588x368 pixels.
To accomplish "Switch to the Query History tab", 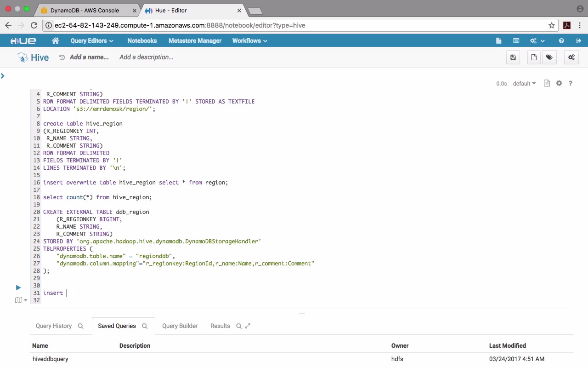I will [54, 326].
